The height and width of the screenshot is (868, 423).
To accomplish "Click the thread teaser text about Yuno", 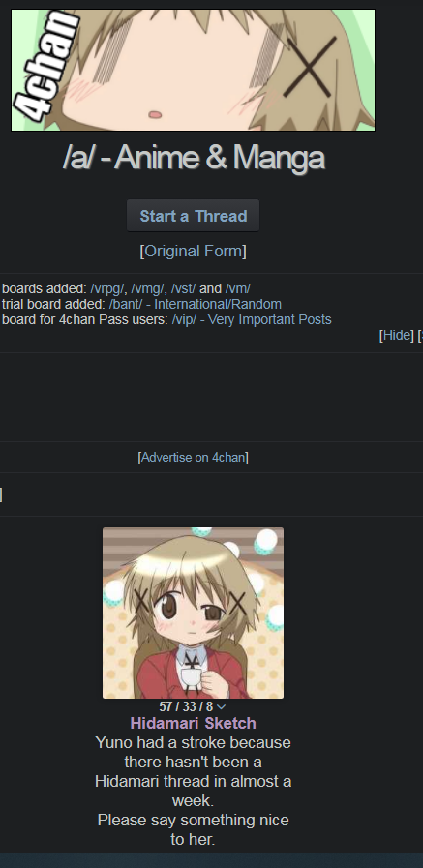I will click(193, 791).
